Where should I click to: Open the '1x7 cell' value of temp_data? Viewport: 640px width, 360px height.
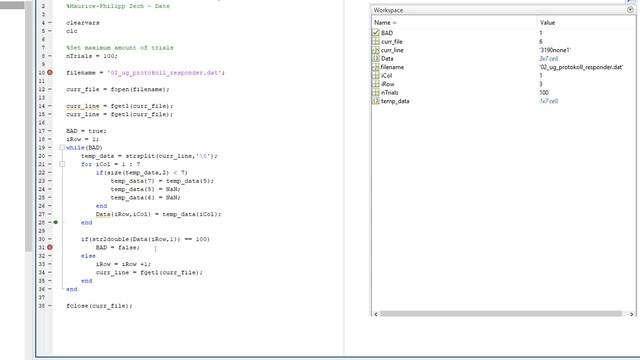pos(549,101)
